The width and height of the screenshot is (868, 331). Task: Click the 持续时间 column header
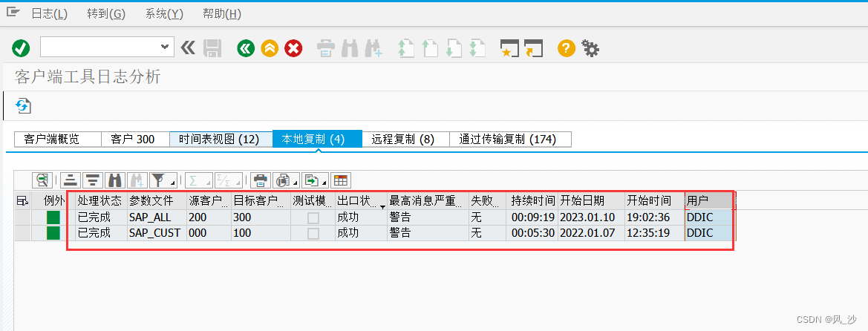point(532,200)
